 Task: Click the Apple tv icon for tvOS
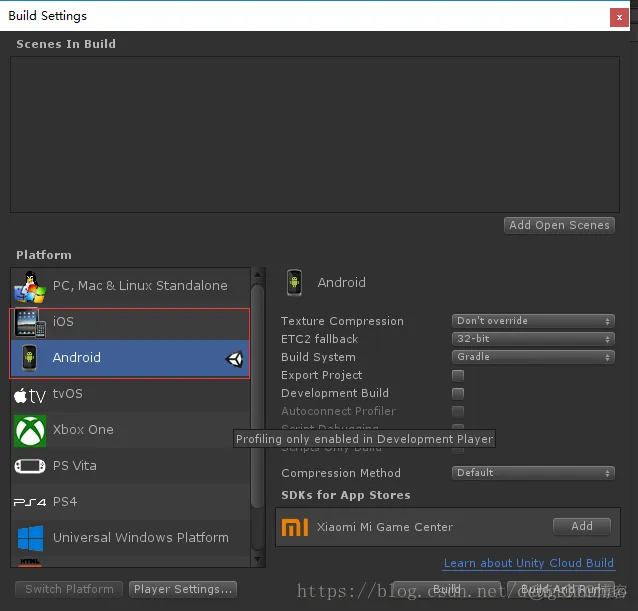(30, 395)
